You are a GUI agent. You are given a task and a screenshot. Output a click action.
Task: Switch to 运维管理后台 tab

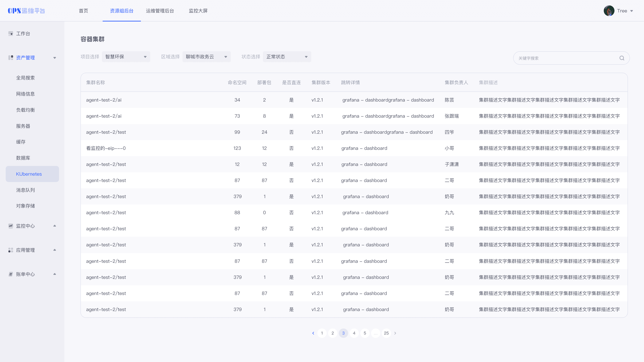(x=160, y=11)
